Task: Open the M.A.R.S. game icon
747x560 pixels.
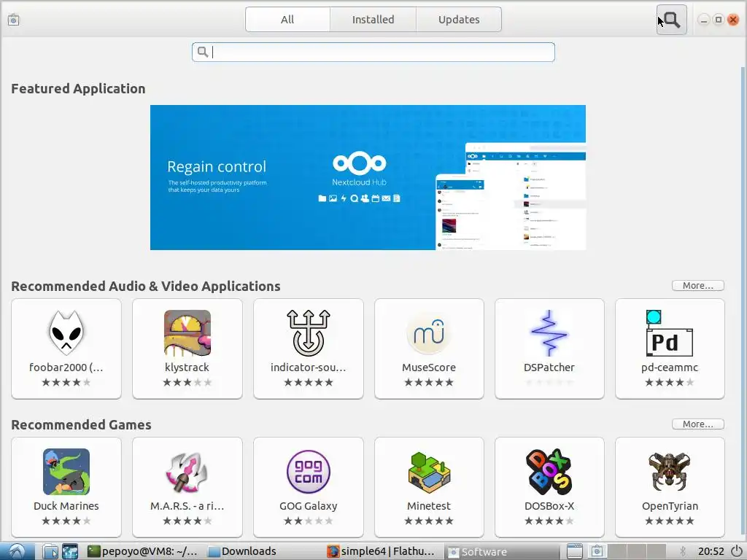Action: [187, 472]
